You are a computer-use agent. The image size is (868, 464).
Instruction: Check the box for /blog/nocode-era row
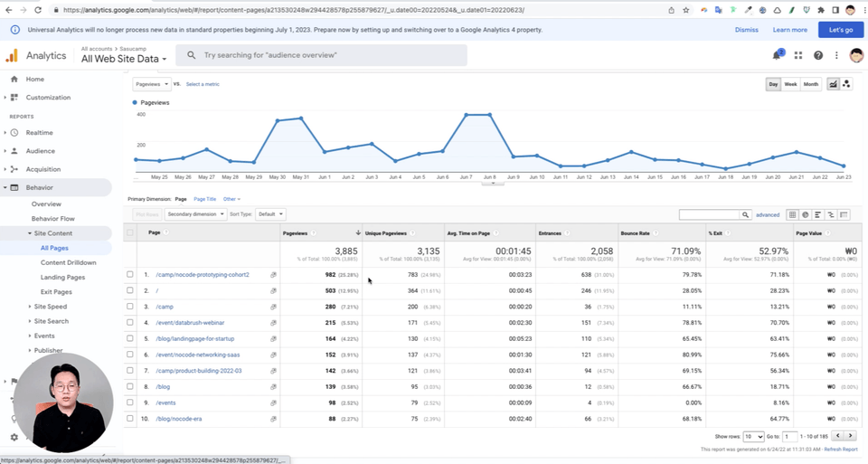pyautogui.click(x=130, y=419)
